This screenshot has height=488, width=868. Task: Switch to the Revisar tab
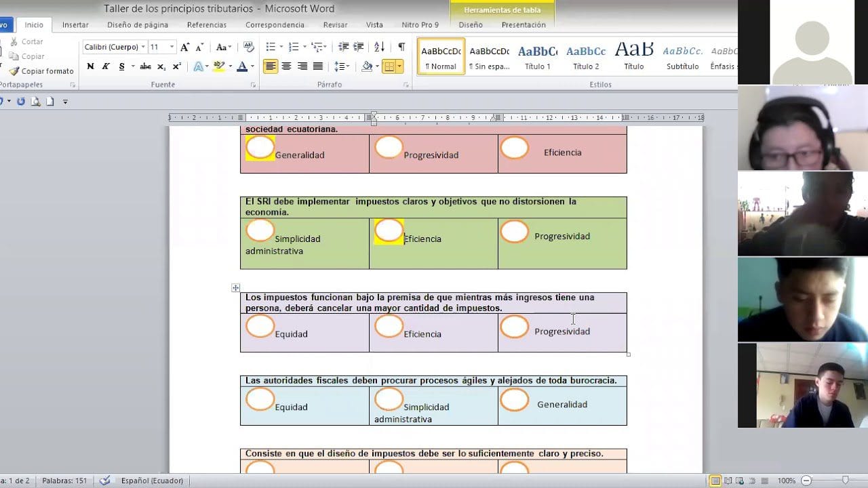pos(335,25)
